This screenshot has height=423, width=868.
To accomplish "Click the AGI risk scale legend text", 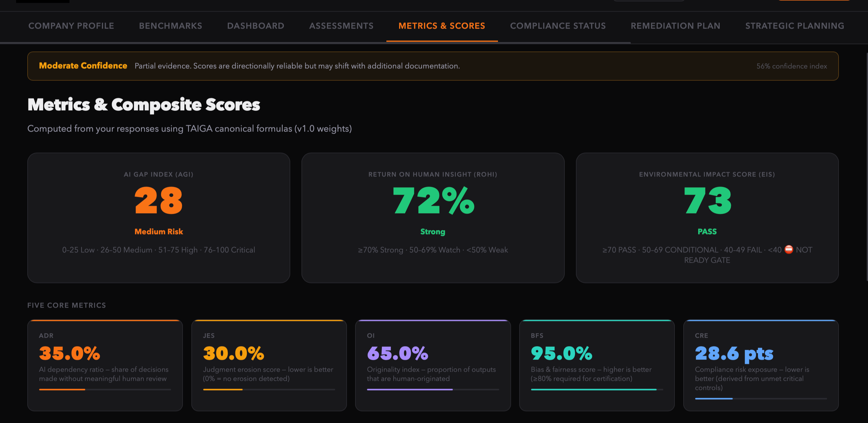I will [159, 250].
